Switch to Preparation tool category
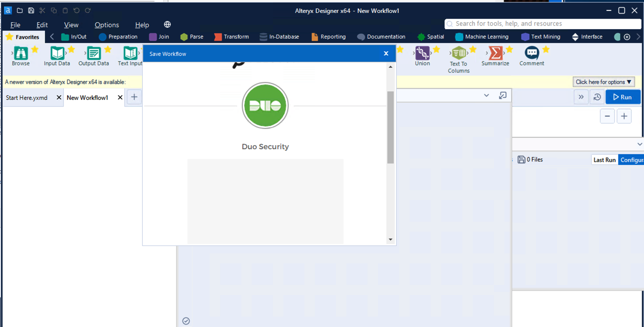 coord(118,37)
